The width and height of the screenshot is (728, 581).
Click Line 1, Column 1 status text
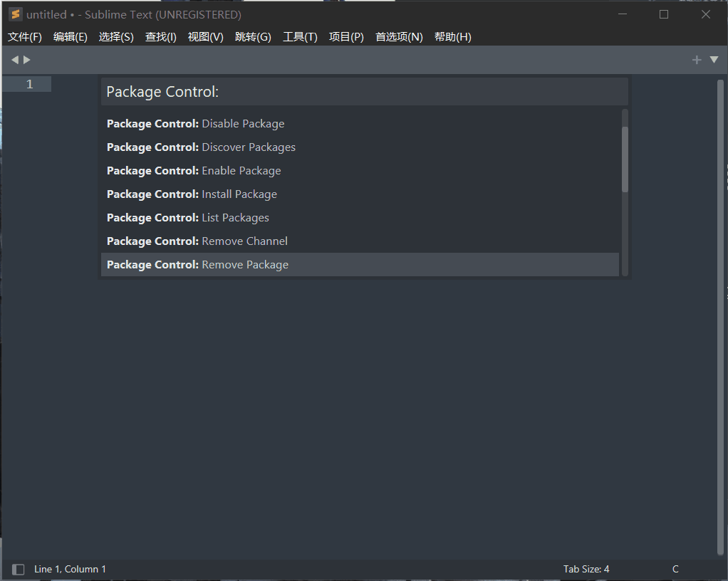point(70,570)
